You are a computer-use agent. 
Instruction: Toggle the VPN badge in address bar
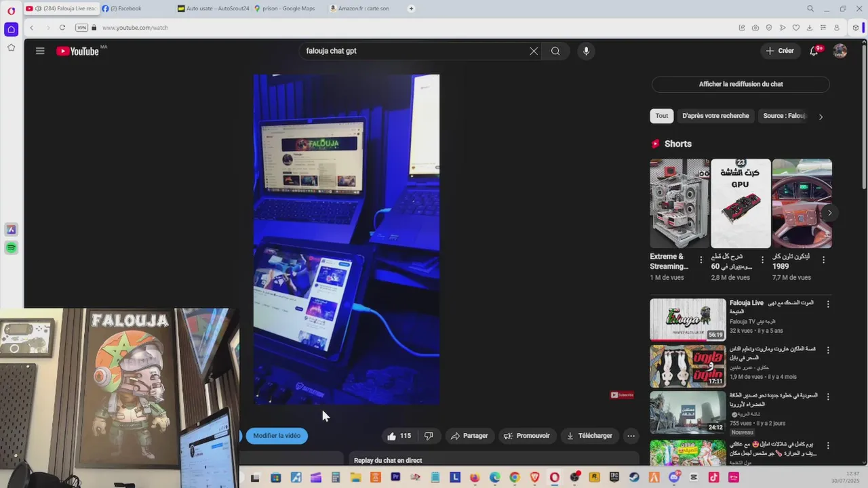click(x=81, y=28)
